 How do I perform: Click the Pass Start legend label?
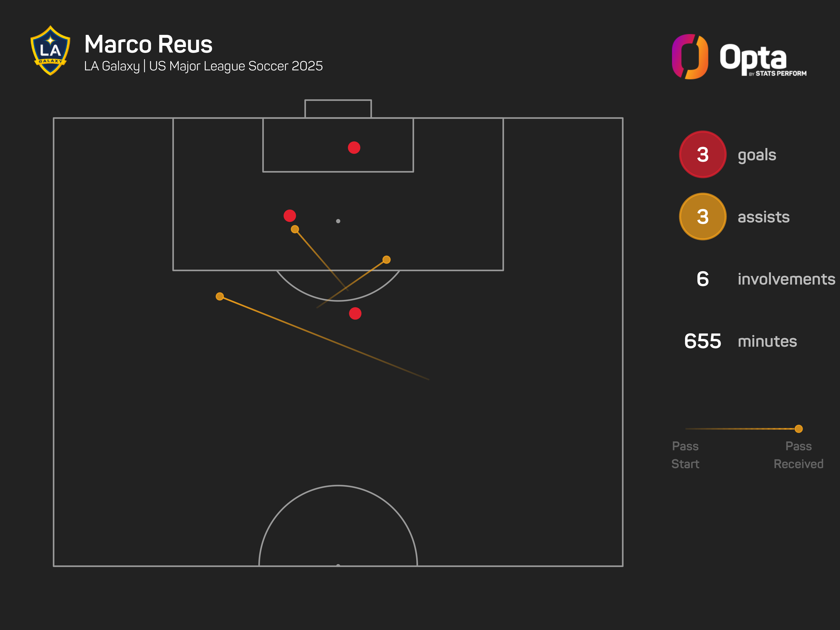[685, 455]
